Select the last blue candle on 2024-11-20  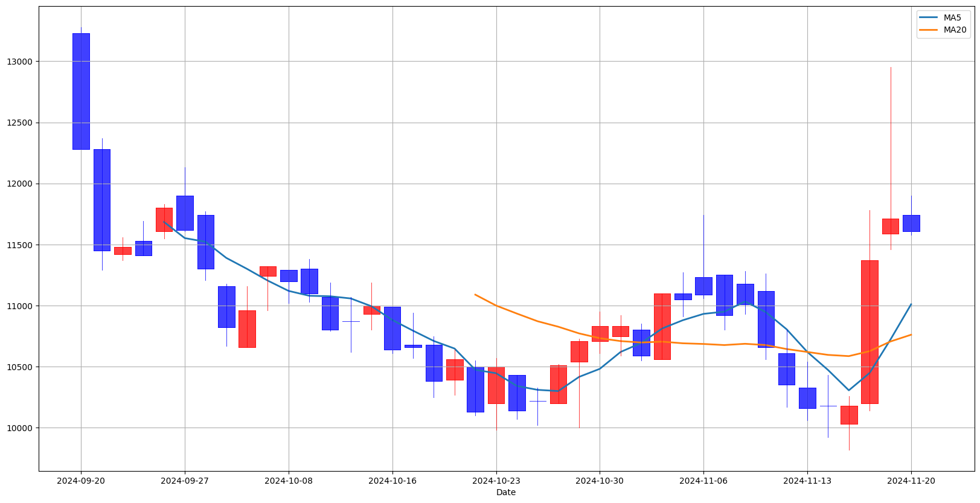click(x=911, y=223)
